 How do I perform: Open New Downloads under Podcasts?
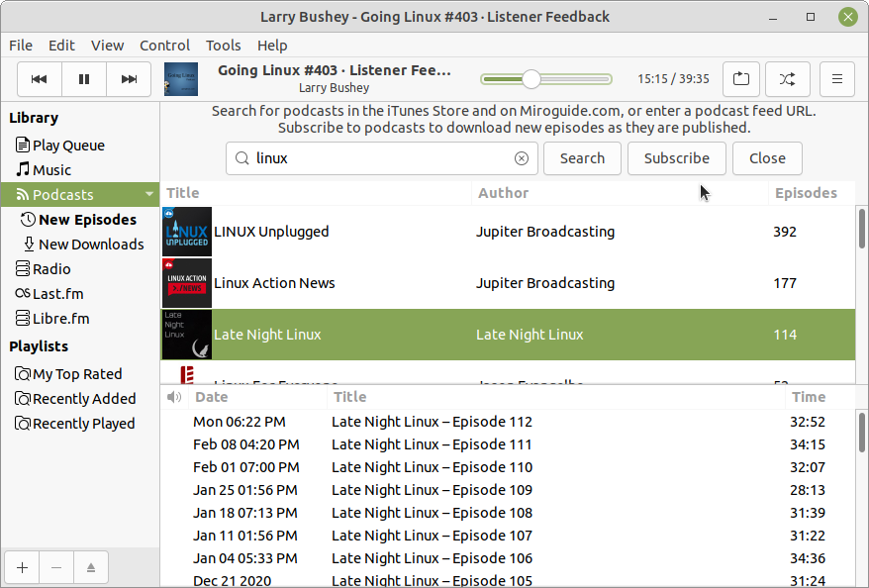[x=80, y=245]
